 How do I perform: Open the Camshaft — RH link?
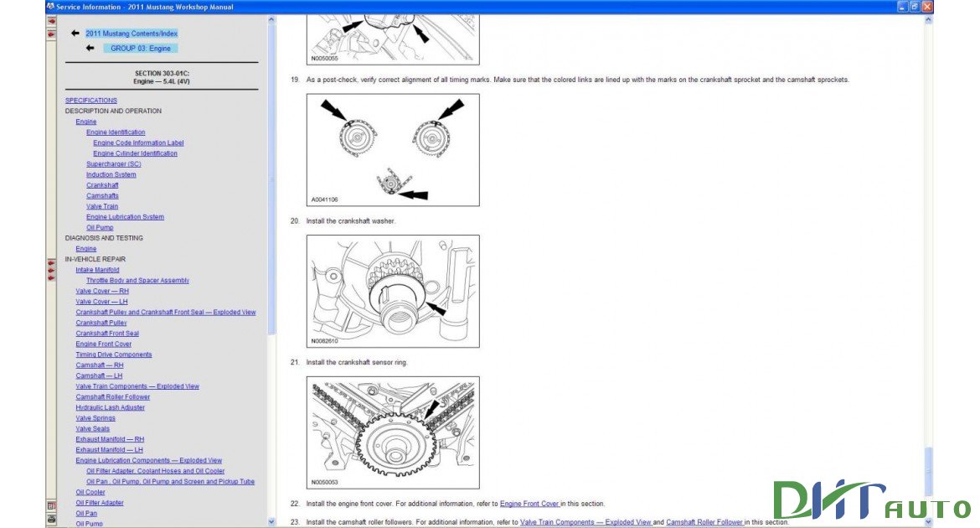[100, 365]
